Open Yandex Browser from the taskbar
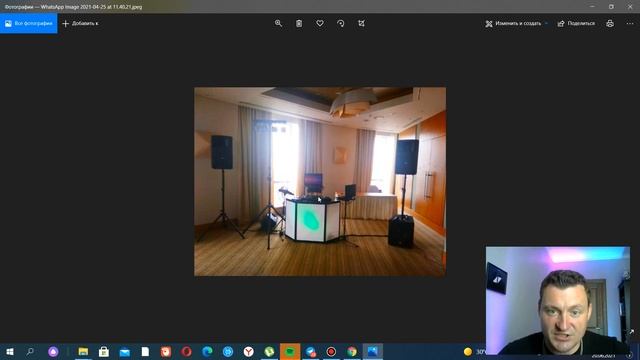 (249, 351)
